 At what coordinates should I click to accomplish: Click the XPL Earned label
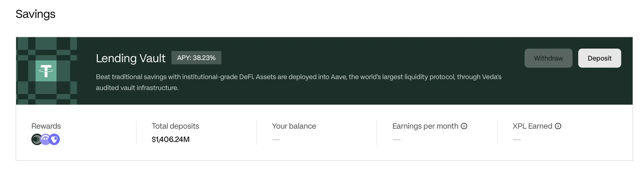532,126
